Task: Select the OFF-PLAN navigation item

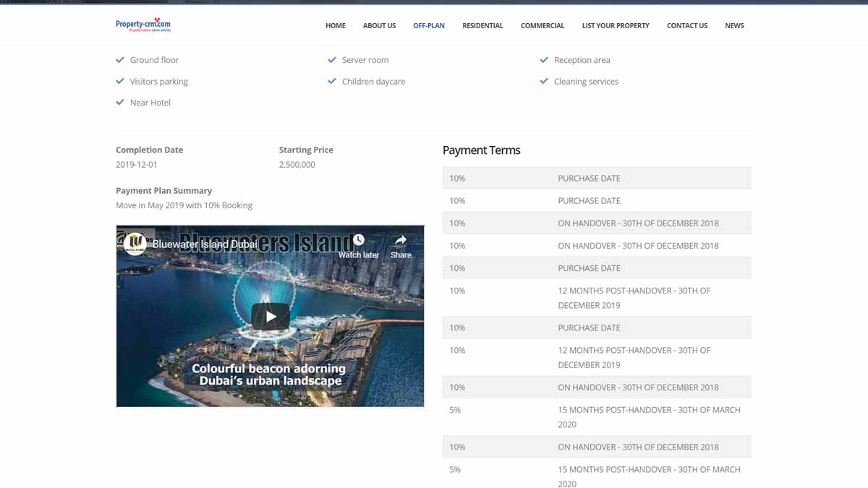Action: pyautogui.click(x=429, y=26)
